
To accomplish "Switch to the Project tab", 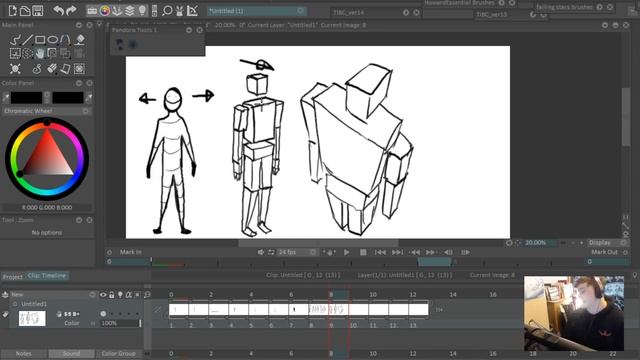I will pos(13,277).
